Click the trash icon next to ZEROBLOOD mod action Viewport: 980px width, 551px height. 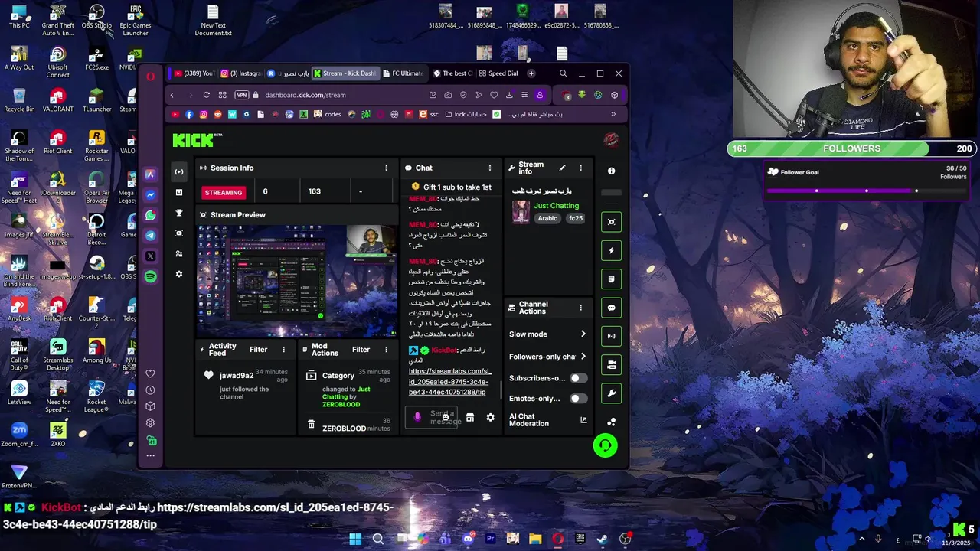(x=311, y=424)
